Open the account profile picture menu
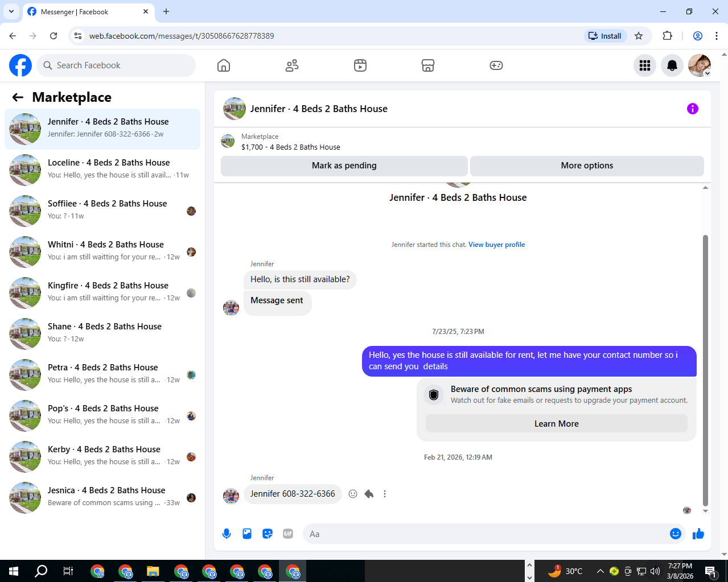The image size is (728, 582). click(x=700, y=65)
